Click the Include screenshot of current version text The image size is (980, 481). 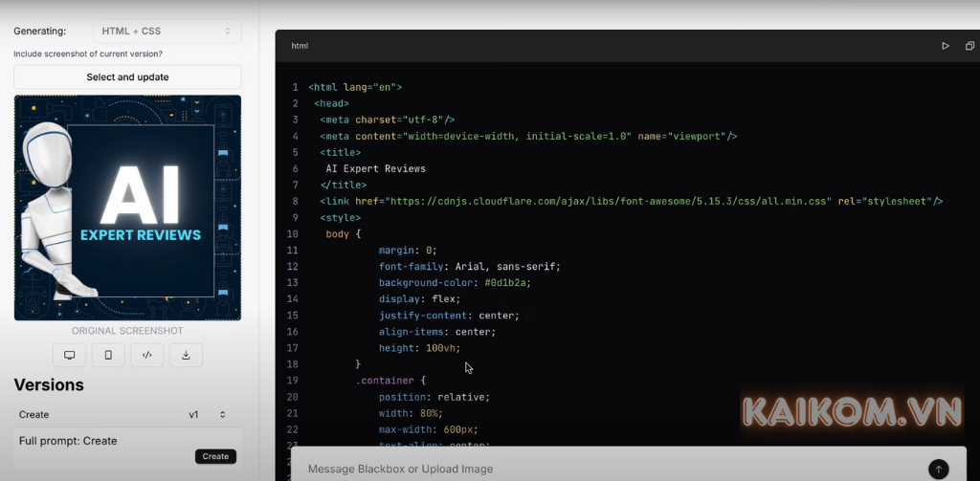tap(88, 55)
